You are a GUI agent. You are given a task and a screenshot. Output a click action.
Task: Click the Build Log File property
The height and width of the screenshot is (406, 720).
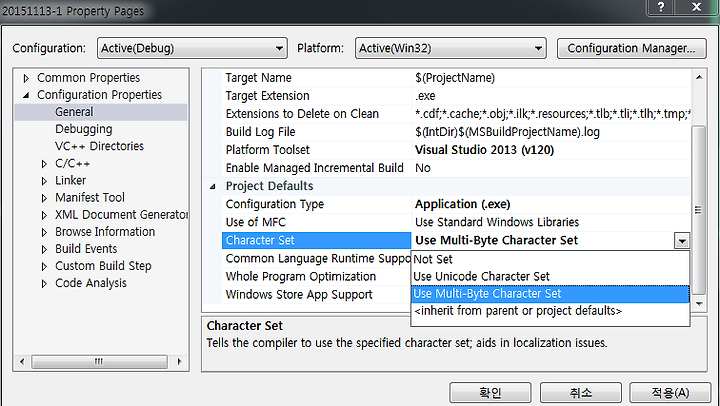tap(260, 132)
